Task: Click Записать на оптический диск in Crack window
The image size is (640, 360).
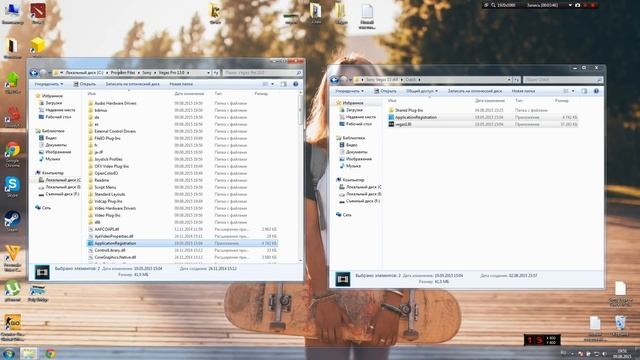Action: [x=474, y=91]
